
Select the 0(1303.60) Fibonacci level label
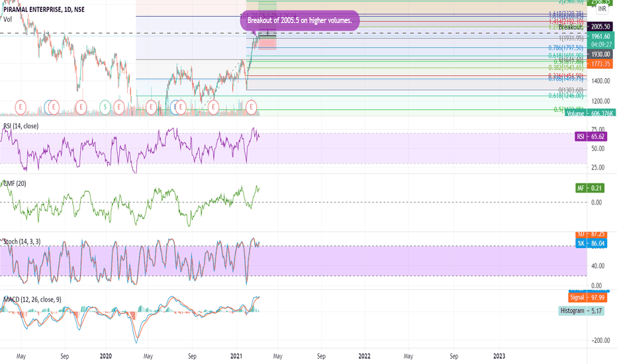click(x=571, y=90)
